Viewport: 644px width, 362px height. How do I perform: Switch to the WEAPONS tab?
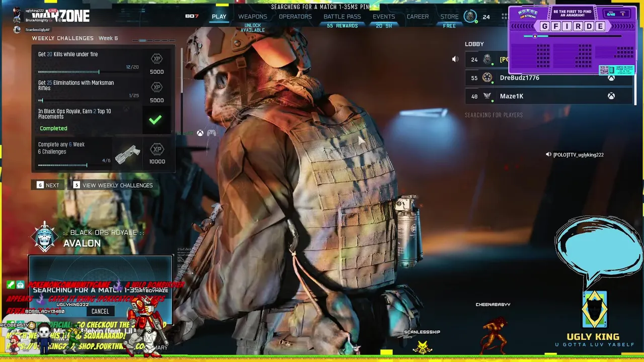253,17
